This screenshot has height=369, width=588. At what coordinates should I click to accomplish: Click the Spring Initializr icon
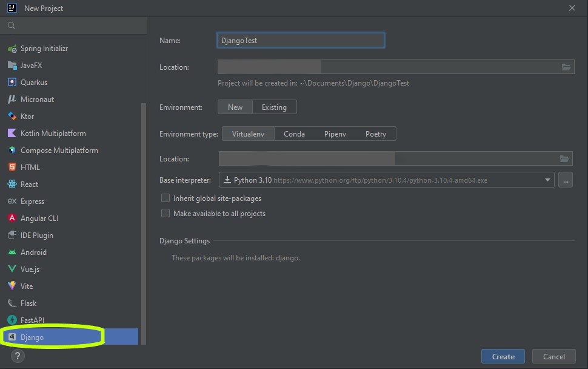tap(12, 49)
